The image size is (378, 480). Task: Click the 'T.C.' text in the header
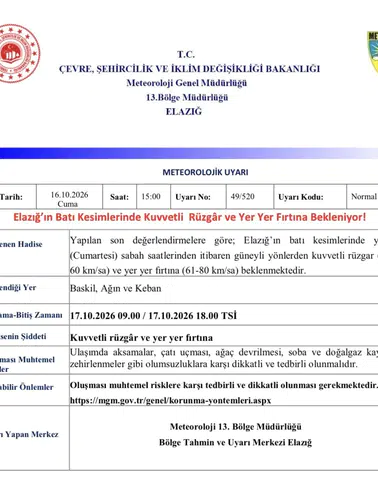[186, 54]
